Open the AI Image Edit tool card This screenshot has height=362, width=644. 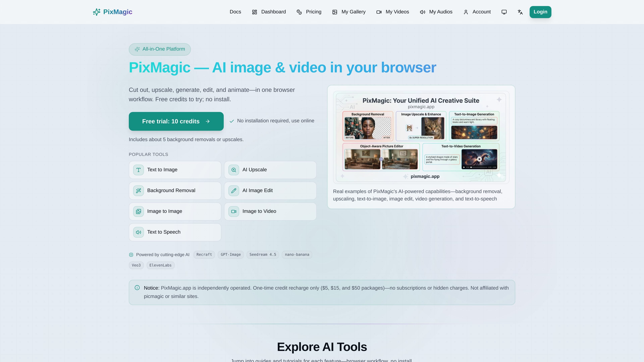[270, 191]
